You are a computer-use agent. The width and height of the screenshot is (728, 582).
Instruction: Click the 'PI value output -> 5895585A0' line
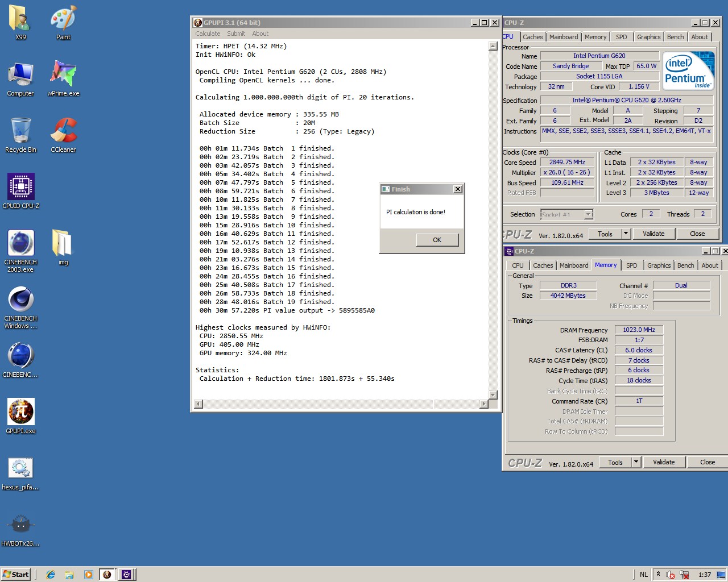[287, 310]
